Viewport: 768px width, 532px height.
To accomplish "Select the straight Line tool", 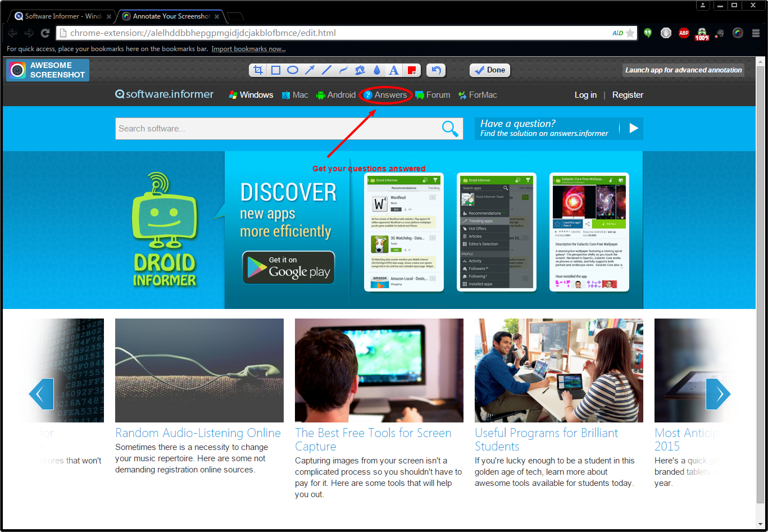I will pyautogui.click(x=326, y=70).
